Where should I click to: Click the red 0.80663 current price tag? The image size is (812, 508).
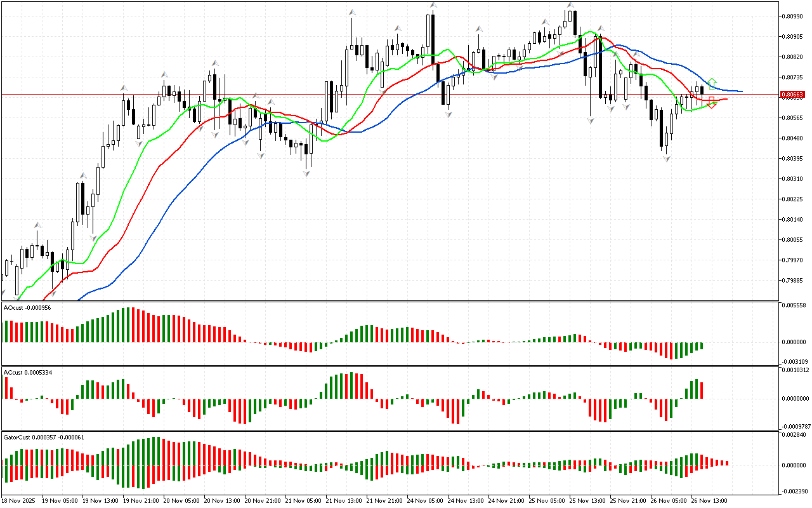(x=794, y=94)
